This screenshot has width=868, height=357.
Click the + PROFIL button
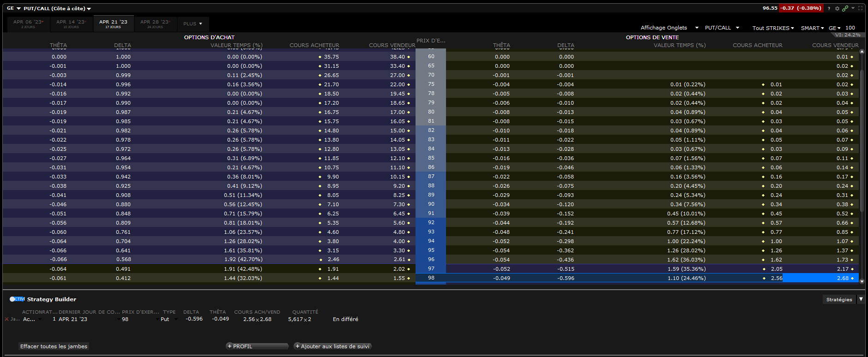coord(257,346)
